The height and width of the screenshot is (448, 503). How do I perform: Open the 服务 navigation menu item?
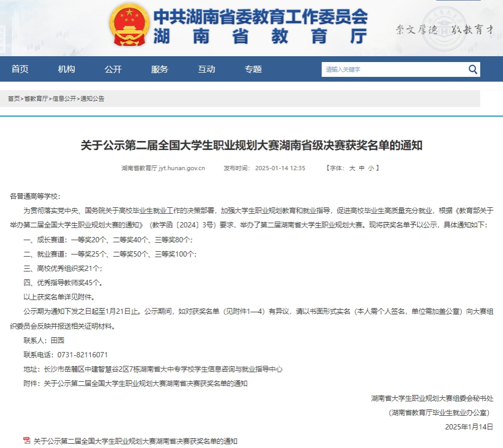tap(160, 69)
